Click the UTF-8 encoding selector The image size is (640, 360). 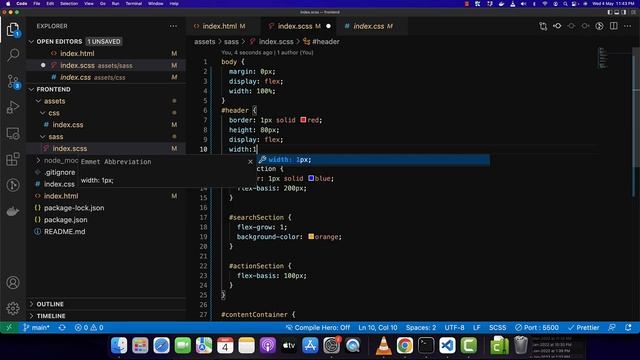coord(454,328)
